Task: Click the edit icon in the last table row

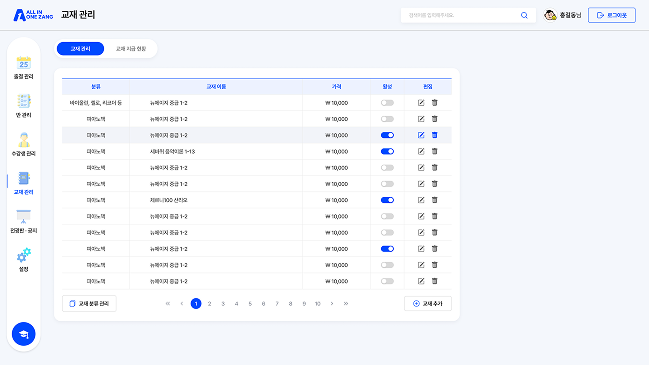Action: pyautogui.click(x=421, y=281)
